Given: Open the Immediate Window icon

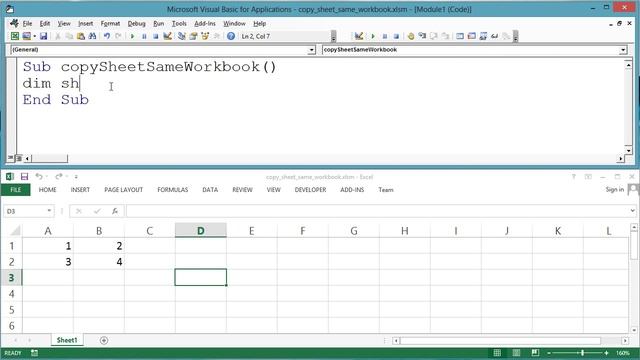Looking at the screenshot, I should pyautogui.click(x=471, y=36).
